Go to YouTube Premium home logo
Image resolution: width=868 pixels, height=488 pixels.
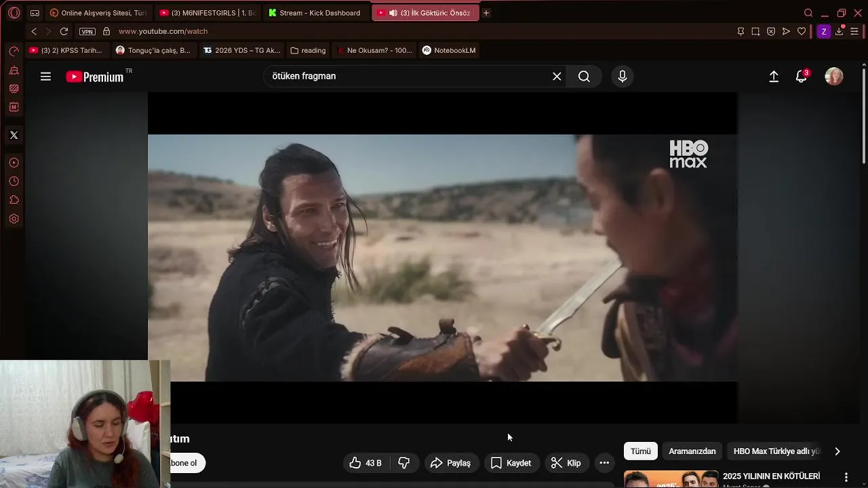tap(95, 77)
